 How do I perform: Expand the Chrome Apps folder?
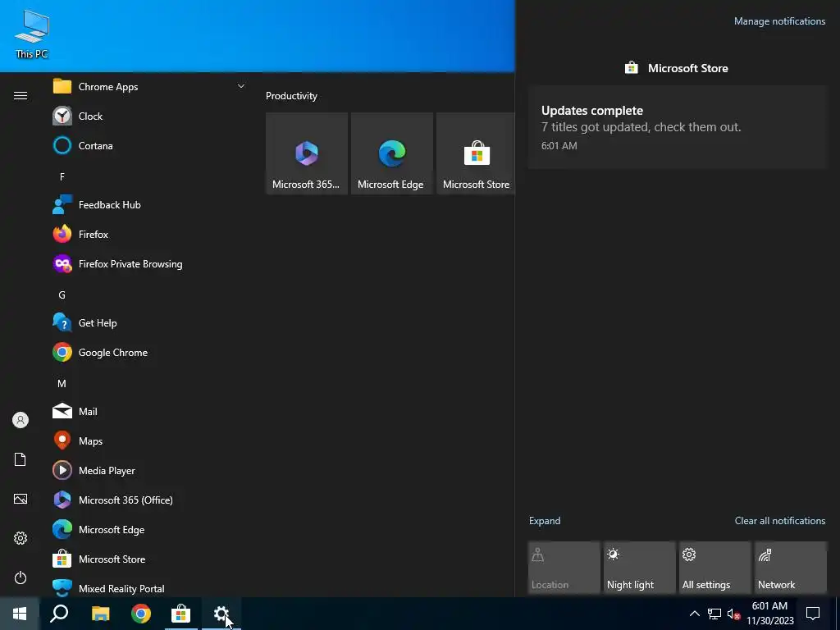pyautogui.click(x=149, y=87)
